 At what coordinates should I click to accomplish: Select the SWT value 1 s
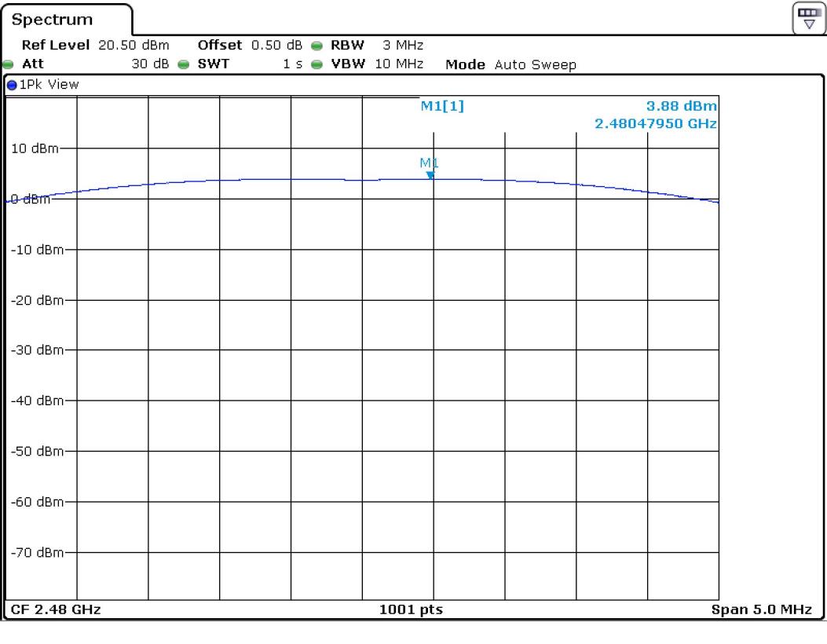[293, 64]
